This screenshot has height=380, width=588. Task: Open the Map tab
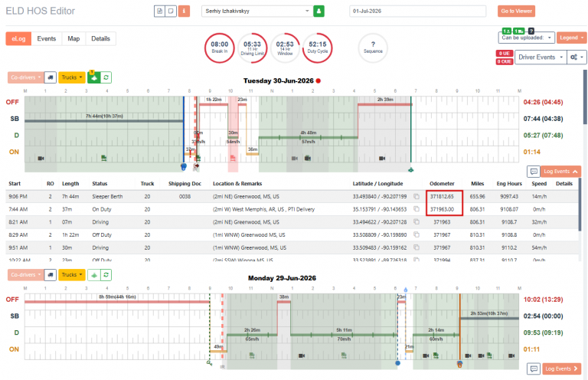[x=73, y=38]
